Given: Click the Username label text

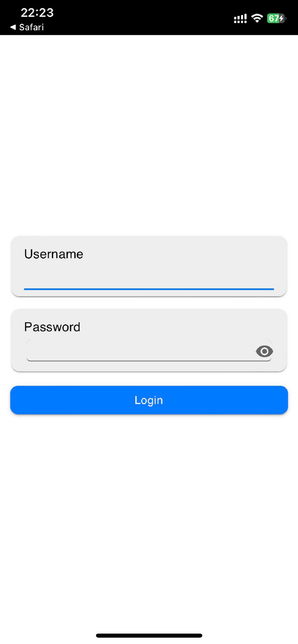Looking at the screenshot, I should [54, 254].
